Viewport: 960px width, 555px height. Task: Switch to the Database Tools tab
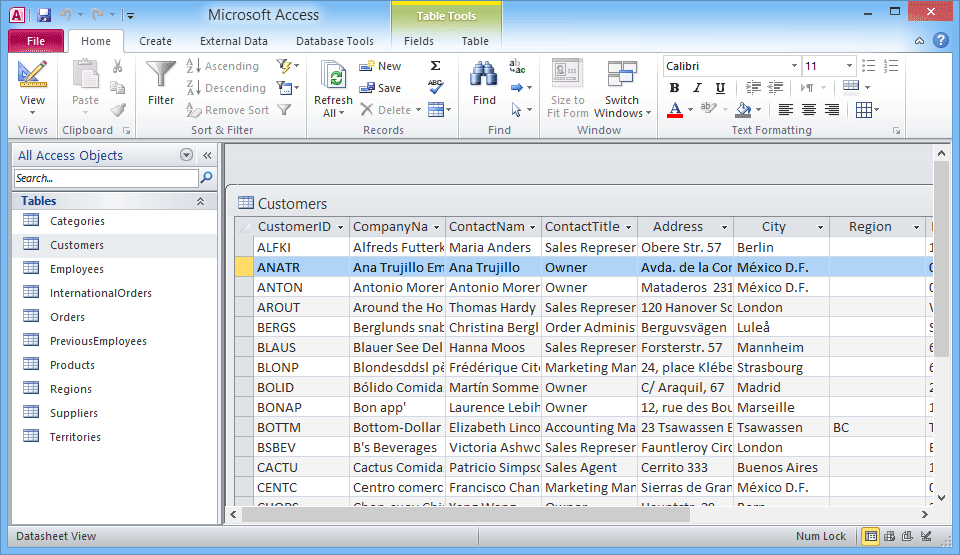(x=334, y=41)
